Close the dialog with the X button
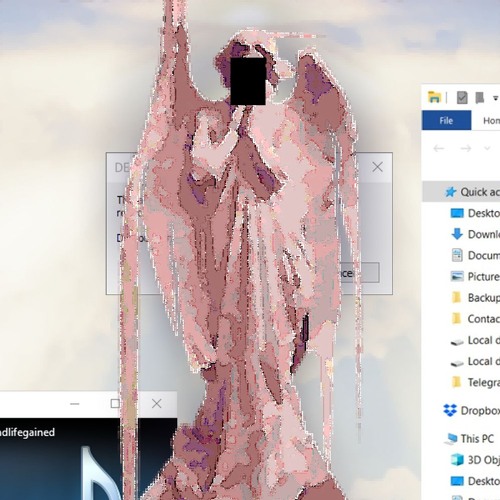This screenshot has height=500, width=500. pyautogui.click(x=377, y=167)
